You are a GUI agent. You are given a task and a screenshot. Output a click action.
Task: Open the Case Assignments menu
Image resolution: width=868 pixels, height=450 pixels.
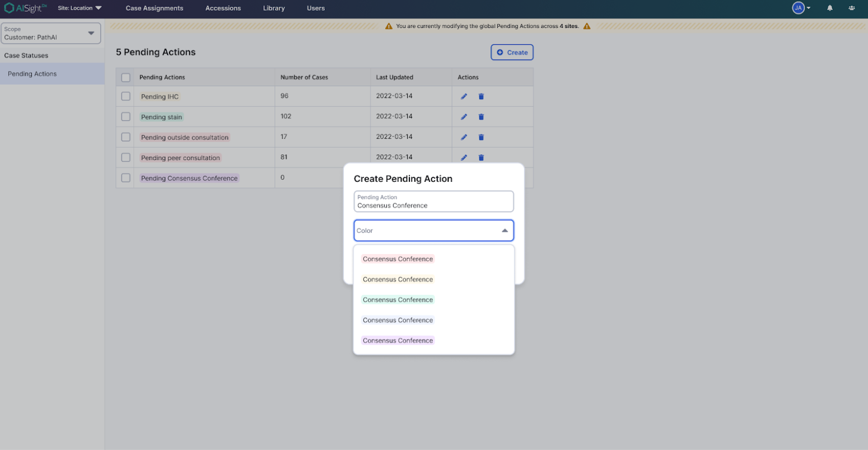click(x=155, y=8)
